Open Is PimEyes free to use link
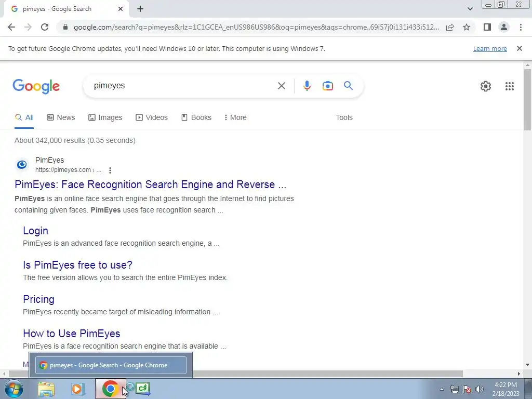Image resolution: width=532 pixels, height=399 pixels. (x=78, y=265)
